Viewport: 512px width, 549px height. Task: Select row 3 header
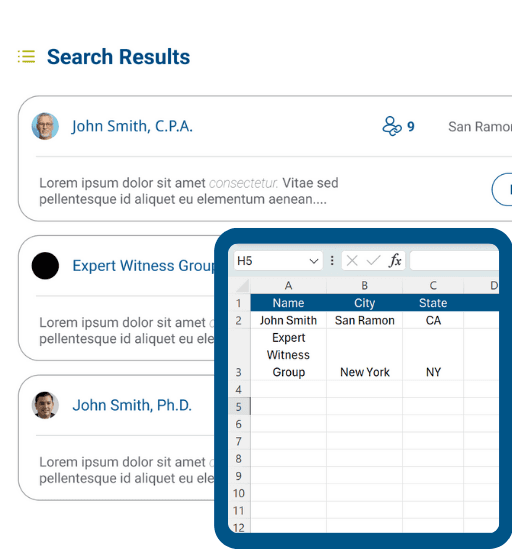click(x=239, y=355)
